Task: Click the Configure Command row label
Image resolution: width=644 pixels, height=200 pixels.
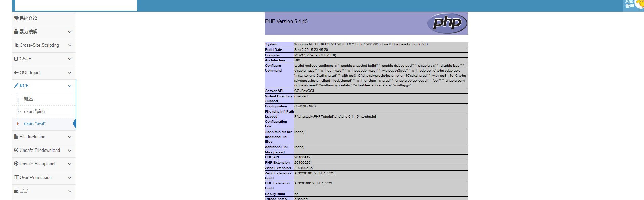Action: pos(273,68)
